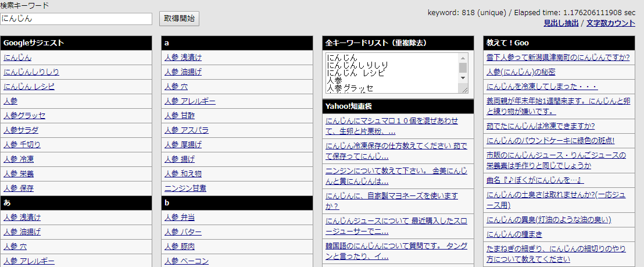
Task: Open the 人参 弁当 link
Action: (x=180, y=218)
